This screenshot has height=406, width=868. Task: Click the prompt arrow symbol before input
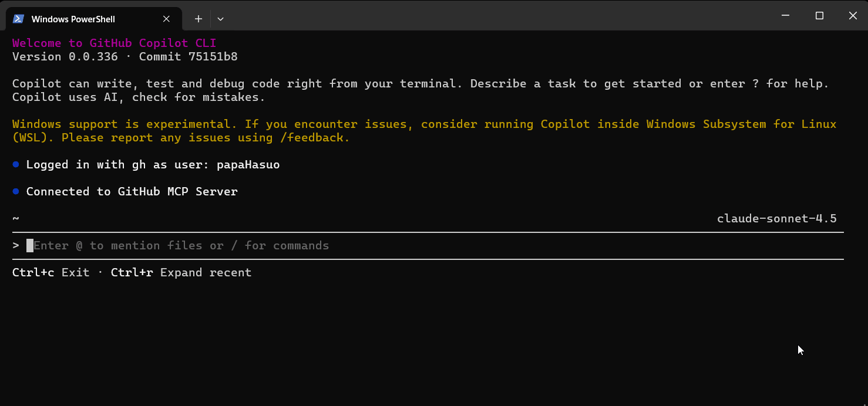(16, 246)
